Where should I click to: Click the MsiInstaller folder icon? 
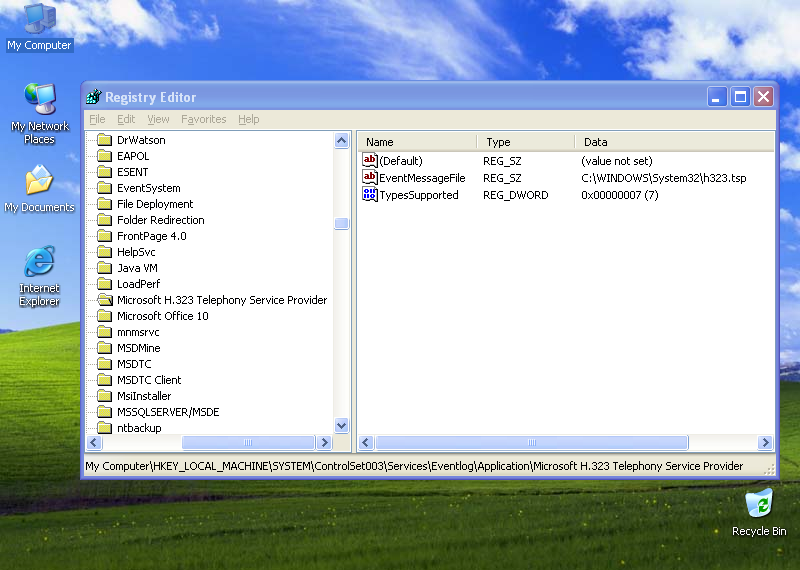click(105, 395)
